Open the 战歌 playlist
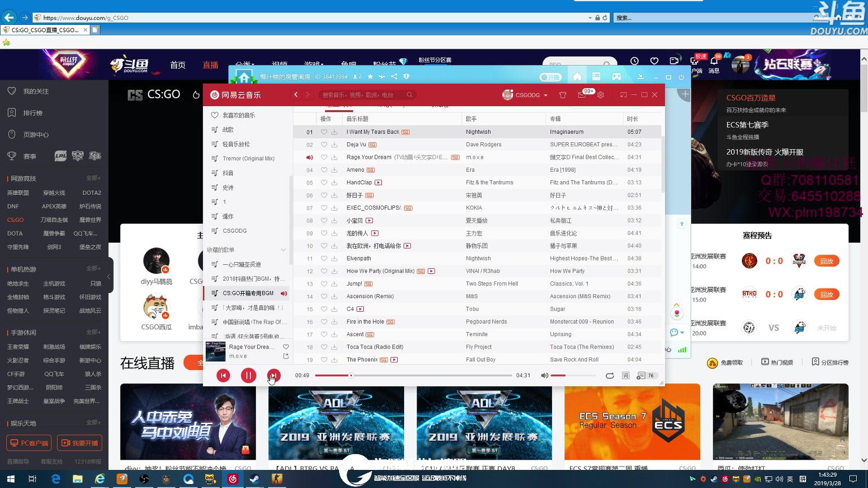The height and width of the screenshot is (488, 868). coord(228,130)
